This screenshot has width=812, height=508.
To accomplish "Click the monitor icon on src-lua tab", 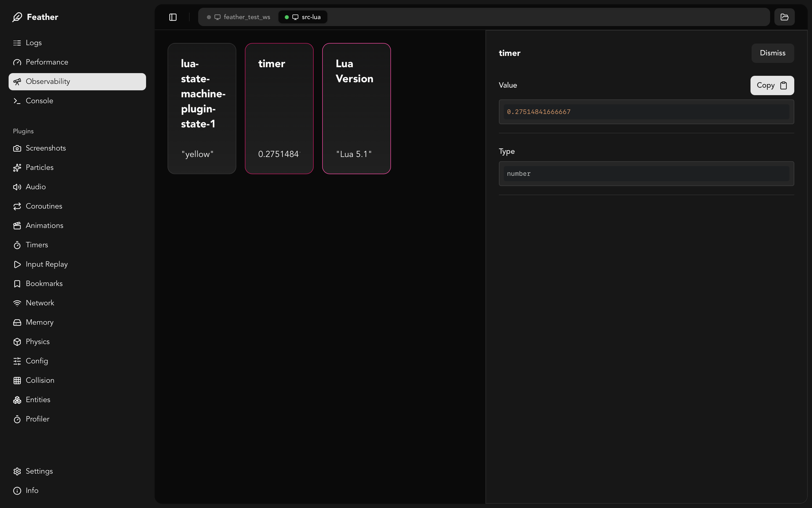I will pos(295,17).
